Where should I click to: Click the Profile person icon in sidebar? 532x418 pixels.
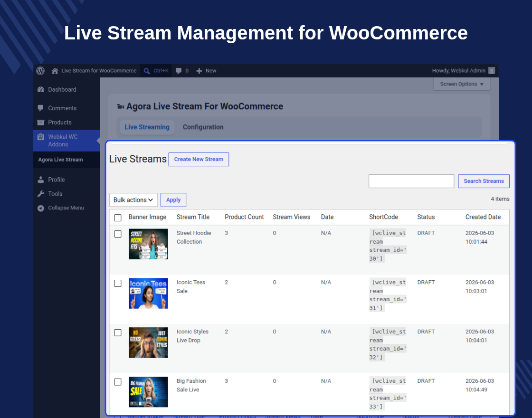tap(41, 180)
